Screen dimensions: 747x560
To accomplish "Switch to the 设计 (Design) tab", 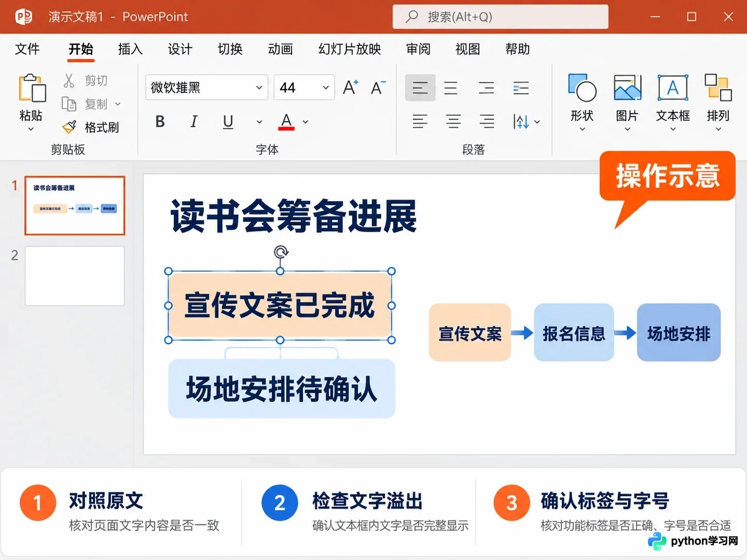I will 180,49.
